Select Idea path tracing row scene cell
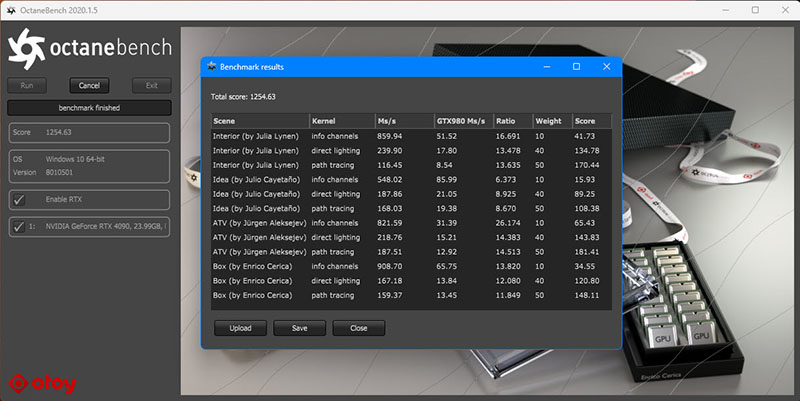Image resolution: width=800 pixels, height=401 pixels. [x=257, y=209]
